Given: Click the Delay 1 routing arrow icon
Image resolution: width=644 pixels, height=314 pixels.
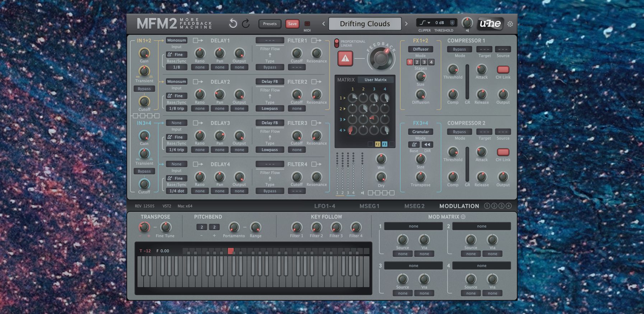Looking at the screenshot, I should 198,41.
